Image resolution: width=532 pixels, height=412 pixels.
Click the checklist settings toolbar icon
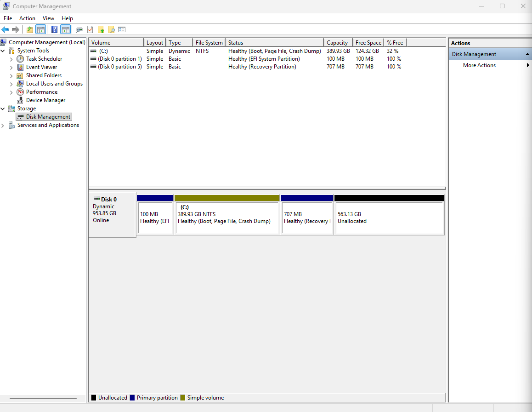[122, 30]
